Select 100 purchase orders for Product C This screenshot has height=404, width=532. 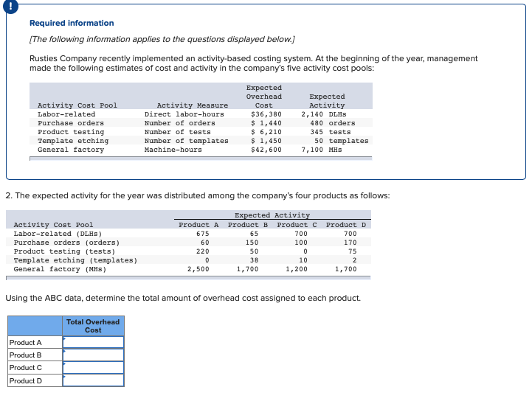click(301, 243)
